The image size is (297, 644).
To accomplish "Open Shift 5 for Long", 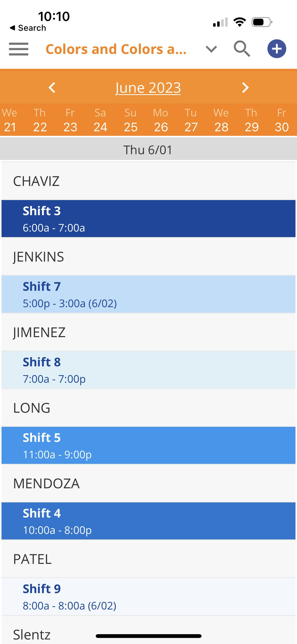I will click(148, 445).
